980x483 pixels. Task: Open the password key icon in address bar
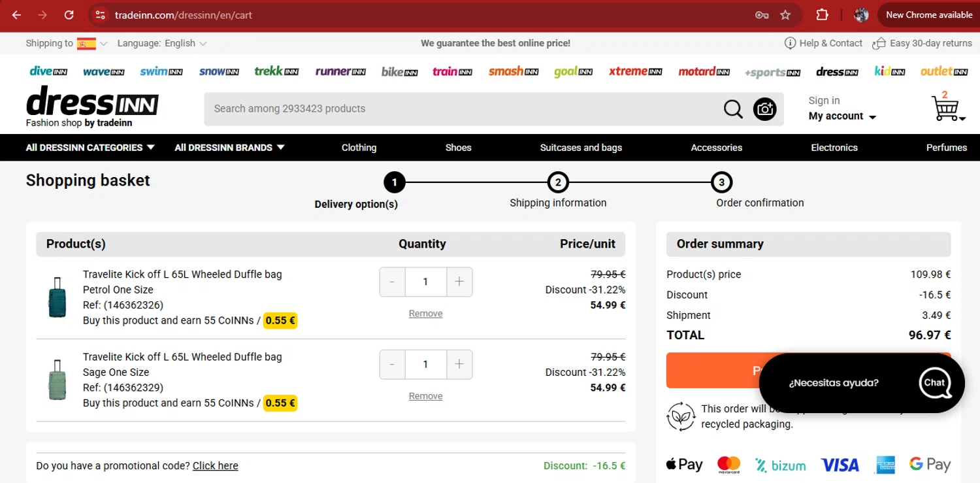click(x=762, y=15)
